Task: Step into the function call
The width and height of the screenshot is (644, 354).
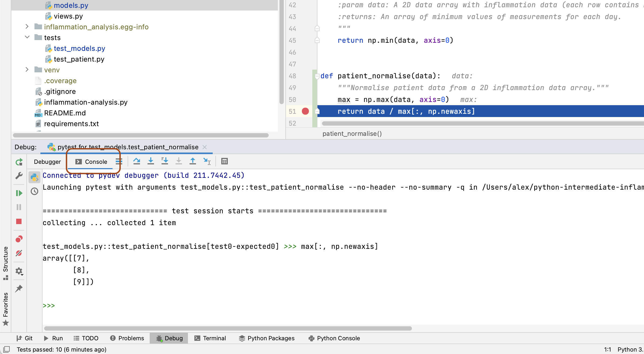Action: pyautogui.click(x=151, y=161)
